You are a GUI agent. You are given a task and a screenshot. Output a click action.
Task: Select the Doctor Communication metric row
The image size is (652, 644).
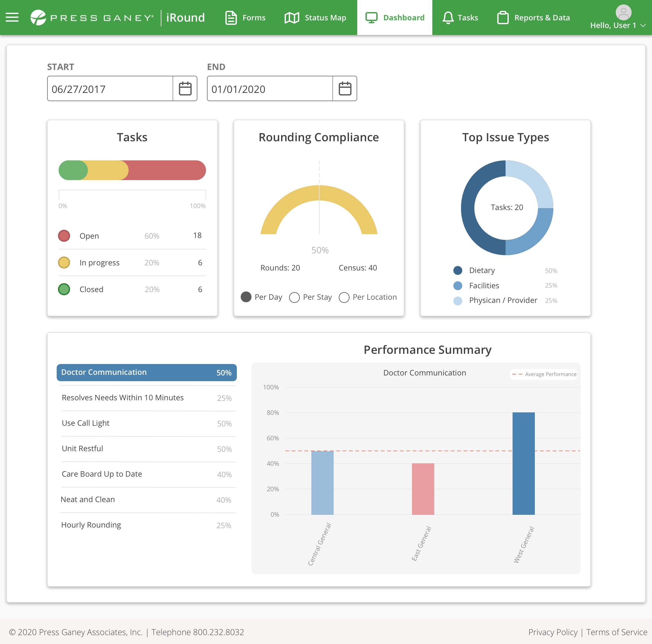click(146, 373)
